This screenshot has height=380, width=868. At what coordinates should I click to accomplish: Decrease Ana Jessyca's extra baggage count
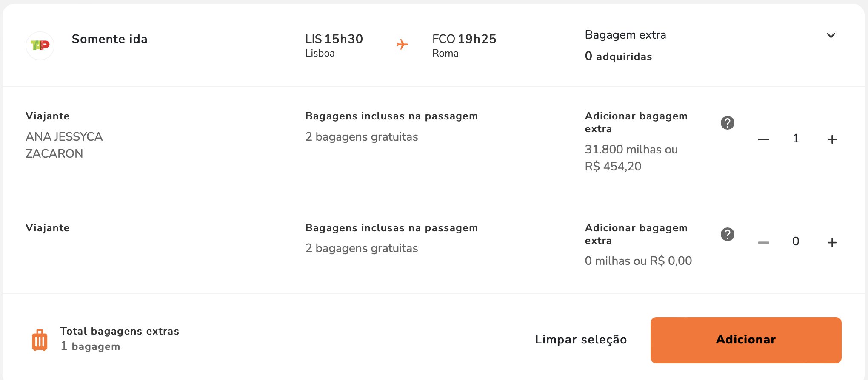click(x=763, y=139)
